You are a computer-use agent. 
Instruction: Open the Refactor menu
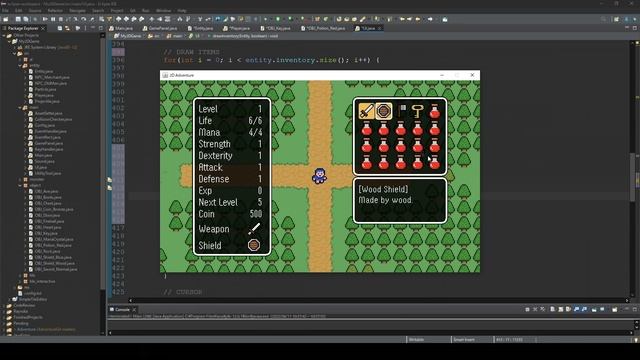point(55,11)
